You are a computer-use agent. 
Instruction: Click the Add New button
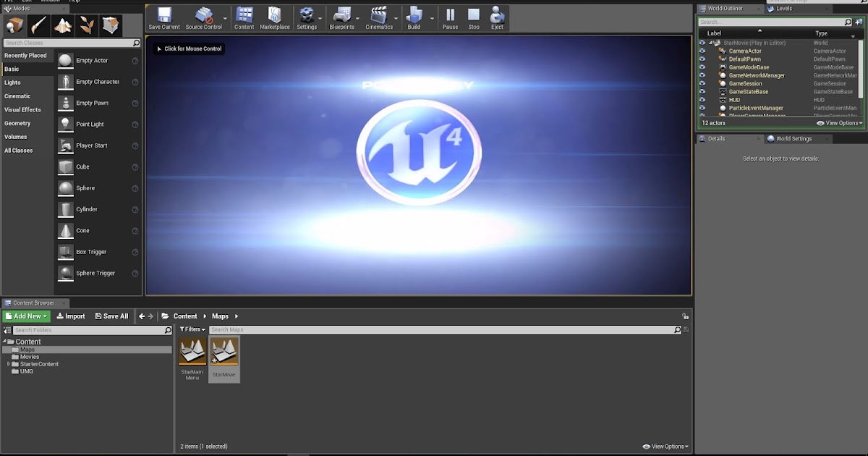[x=26, y=316]
